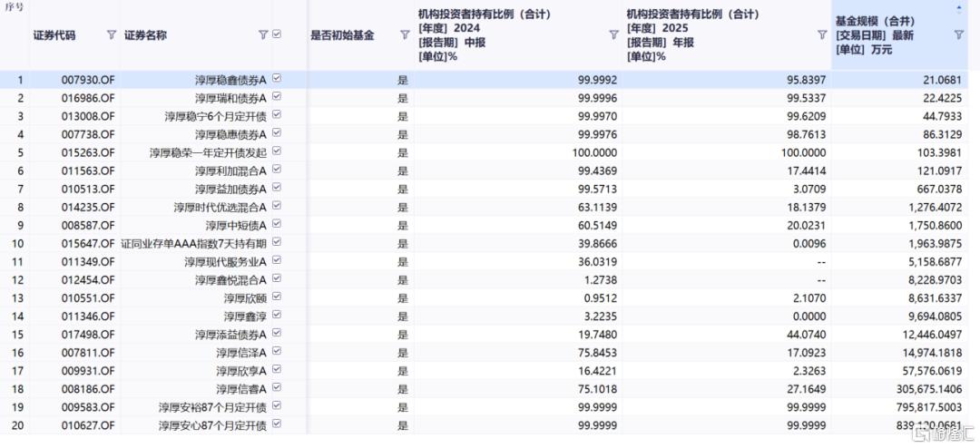Click fund size cell 57,576.0619
This screenshot has height=448, width=980.
(x=934, y=371)
